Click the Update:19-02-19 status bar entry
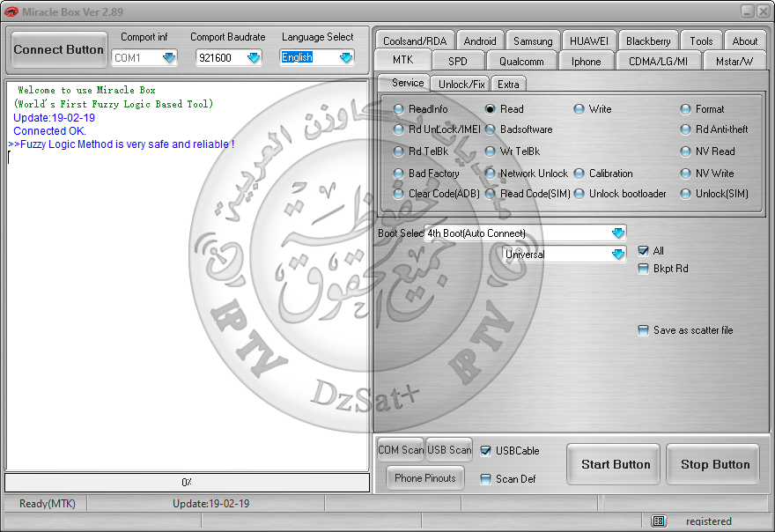This screenshot has width=775, height=532. [x=211, y=504]
